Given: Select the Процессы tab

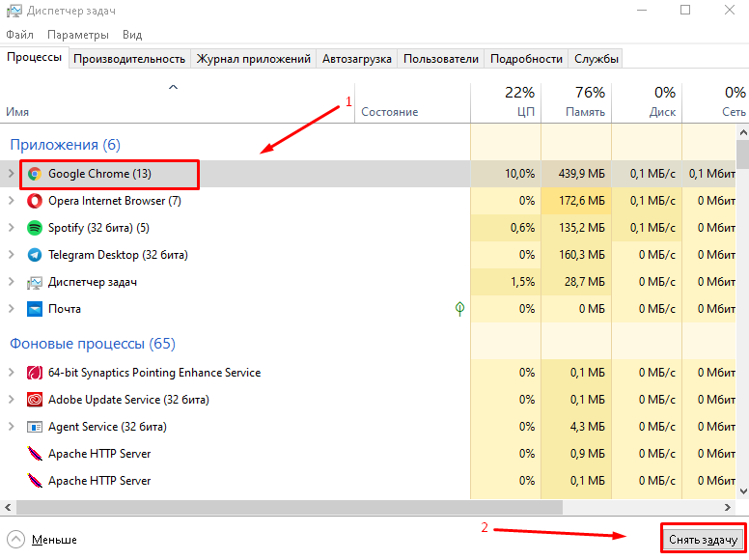Looking at the screenshot, I should [x=35, y=57].
